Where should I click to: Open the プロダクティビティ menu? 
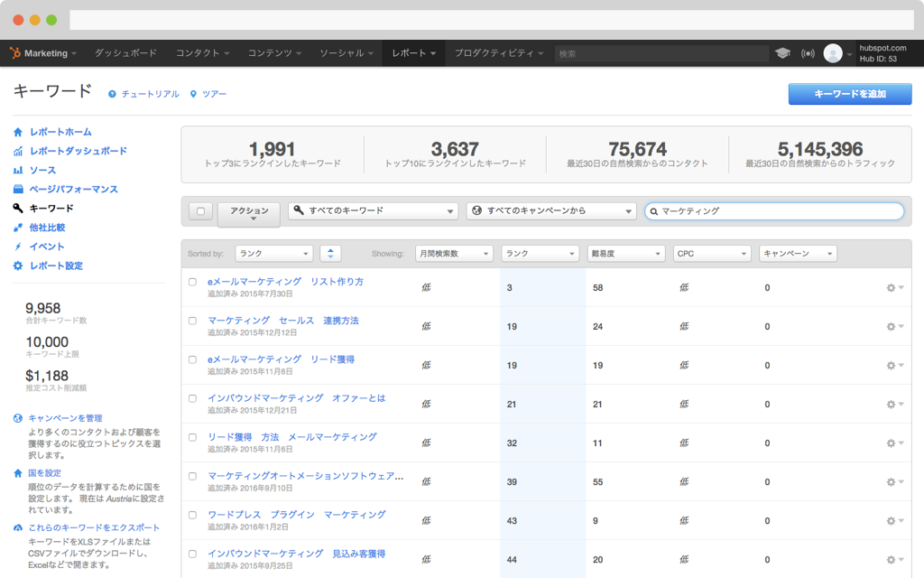pyautogui.click(x=499, y=53)
